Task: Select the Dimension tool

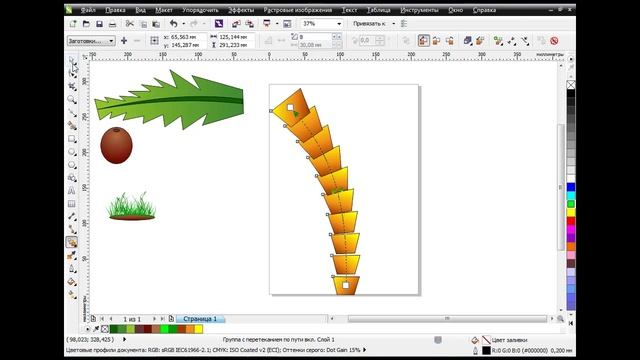Action: pos(72,216)
